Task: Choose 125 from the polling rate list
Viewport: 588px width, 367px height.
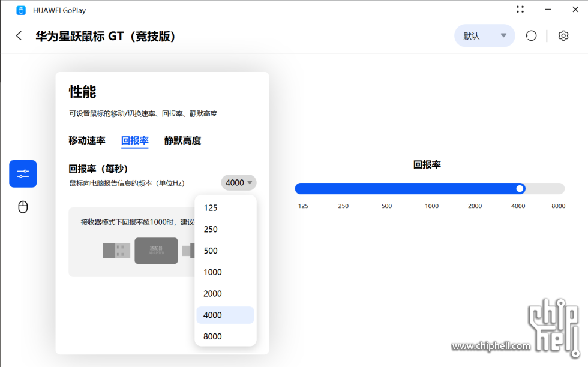Action: pyautogui.click(x=226, y=208)
